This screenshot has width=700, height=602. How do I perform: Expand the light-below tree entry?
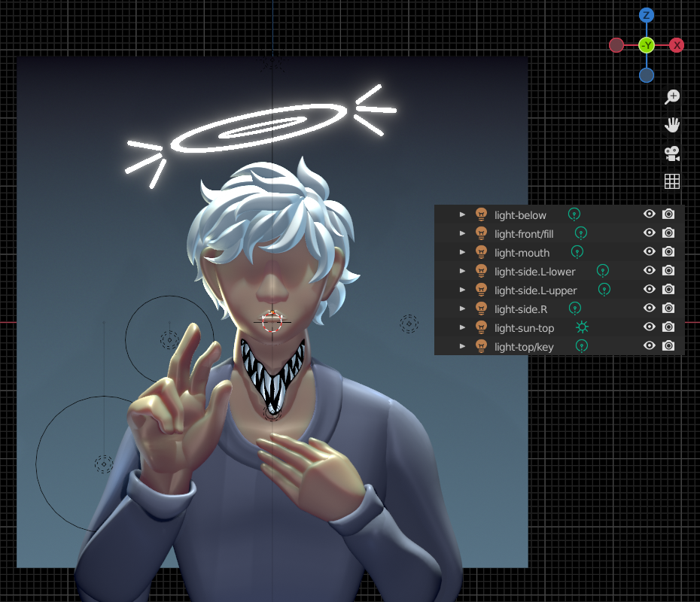point(463,215)
